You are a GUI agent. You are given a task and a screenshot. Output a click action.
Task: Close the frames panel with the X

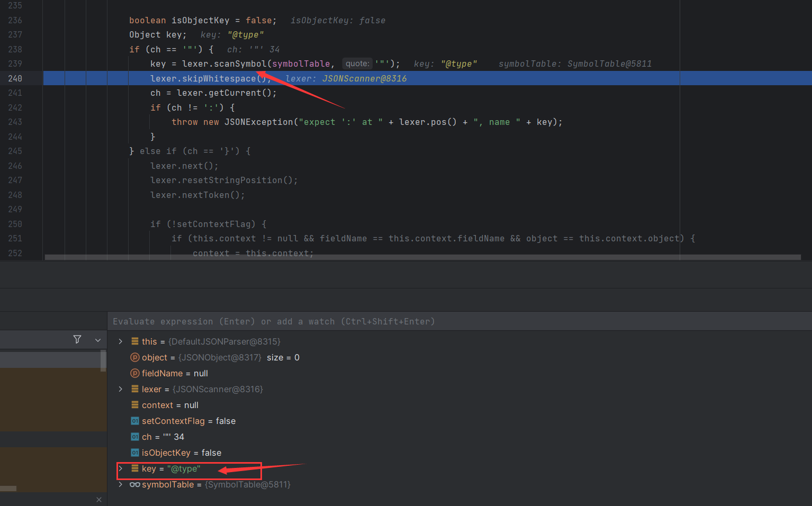click(x=99, y=499)
